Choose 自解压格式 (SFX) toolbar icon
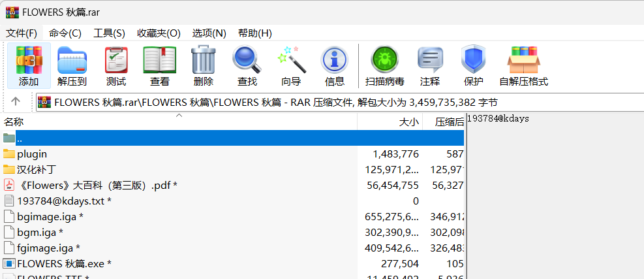The image size is (644, 279). click(x=523, y=67)
